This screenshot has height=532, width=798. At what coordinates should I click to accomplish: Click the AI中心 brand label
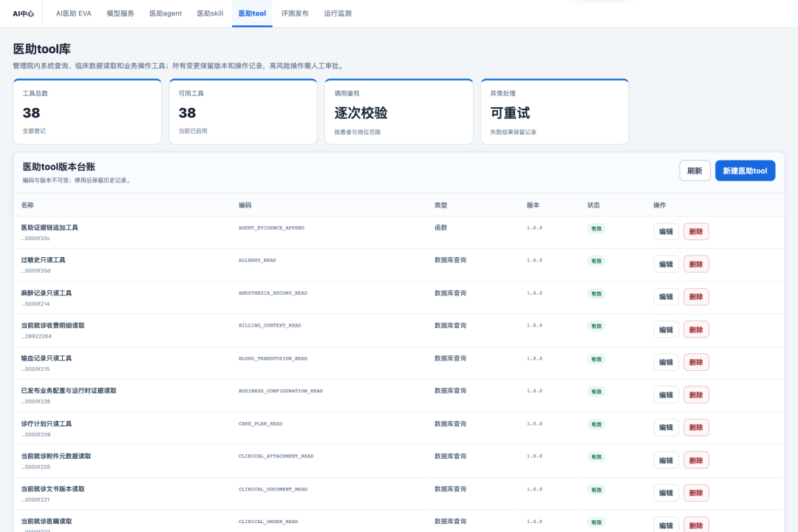coord(23,14)
